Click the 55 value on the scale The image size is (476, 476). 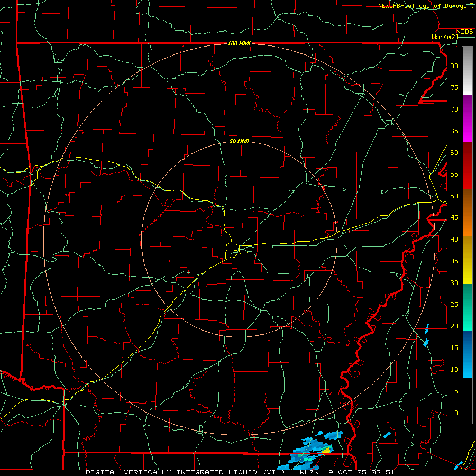click(454, 174)
